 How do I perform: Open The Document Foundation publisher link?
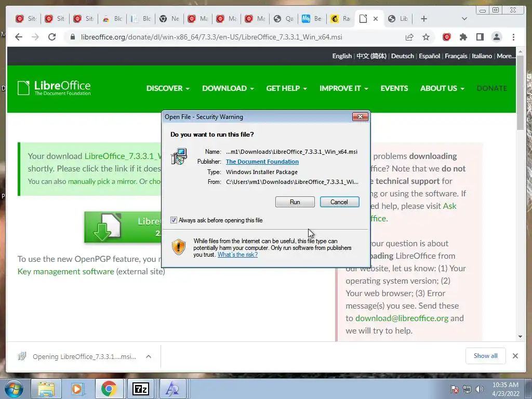[x=262, y=162]
